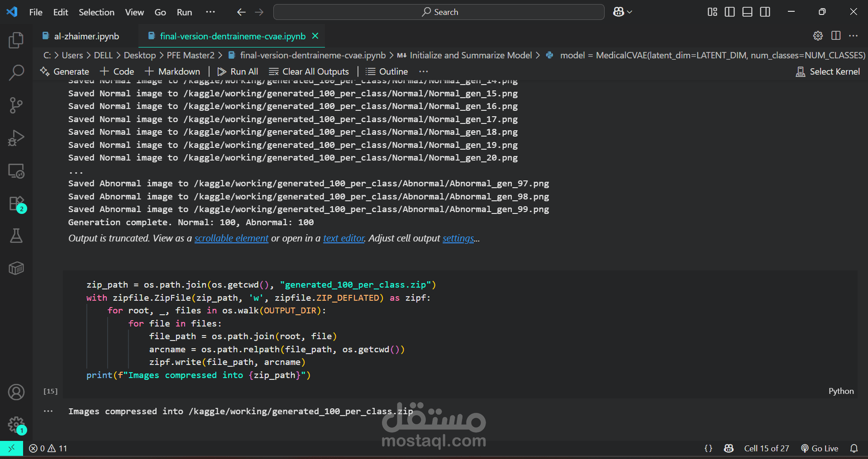Open Source Control view

click(x=16, y=105)
